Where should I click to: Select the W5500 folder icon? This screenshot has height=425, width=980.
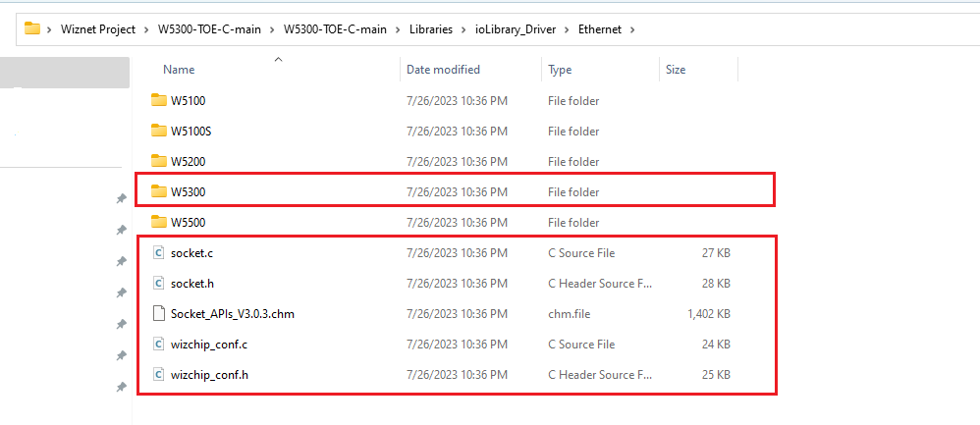[159, 222]
